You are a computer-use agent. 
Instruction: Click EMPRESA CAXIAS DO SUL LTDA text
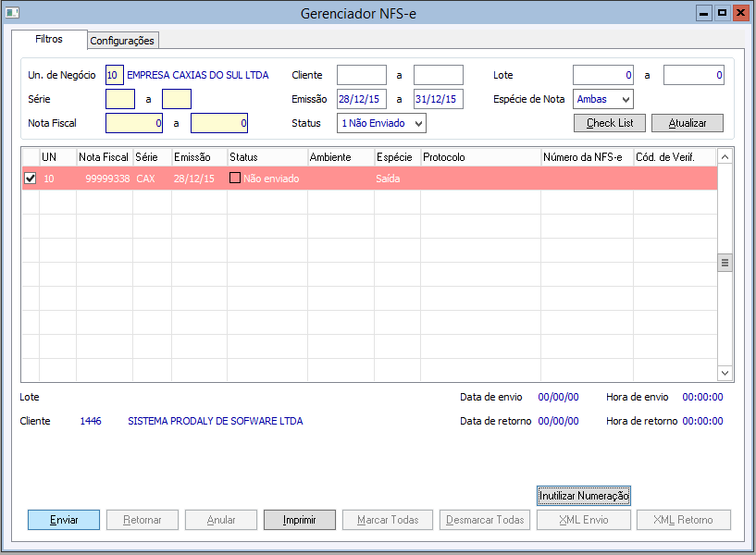198,75
